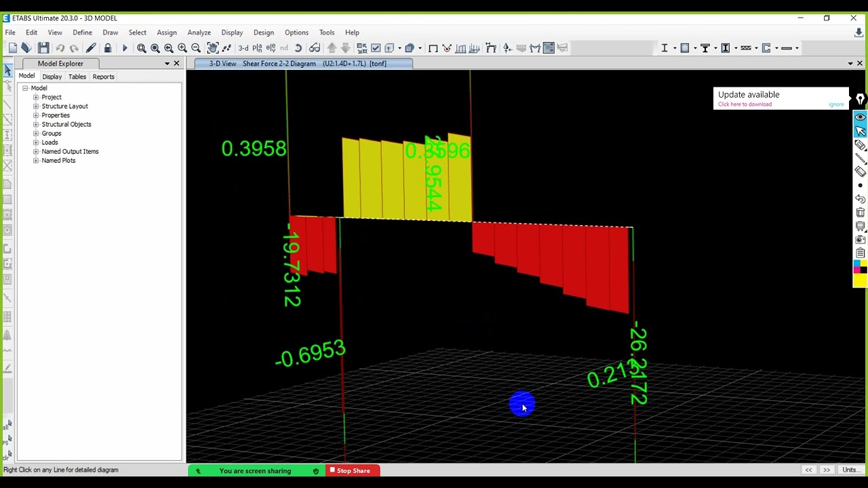Close the Model Explorer panel

176,64
